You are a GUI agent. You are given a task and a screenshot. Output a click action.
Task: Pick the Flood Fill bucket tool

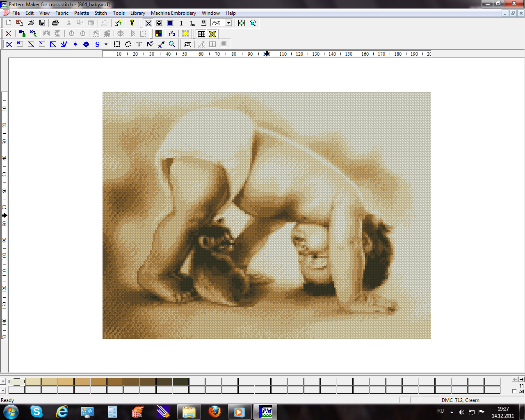point(150,44)
